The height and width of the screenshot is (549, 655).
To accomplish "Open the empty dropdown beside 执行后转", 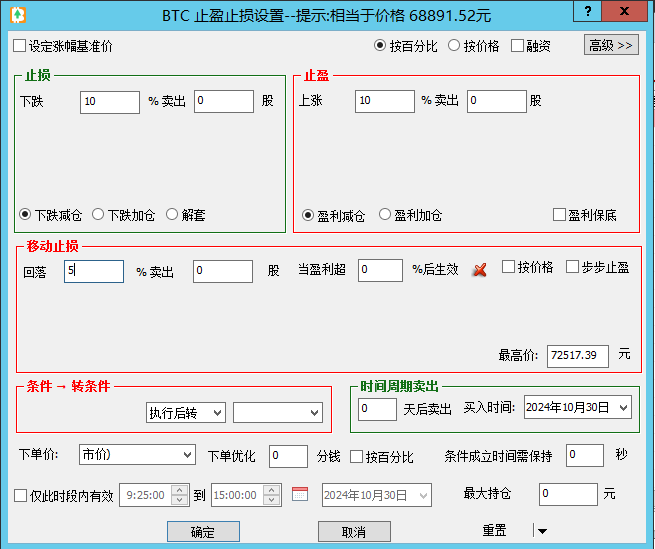I will (x=278, y=412).
